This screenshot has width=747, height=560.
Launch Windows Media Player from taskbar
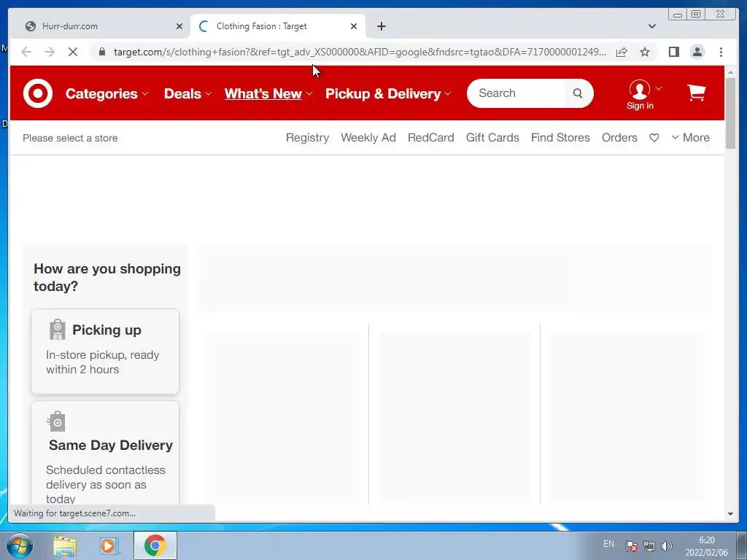point(109,546)
